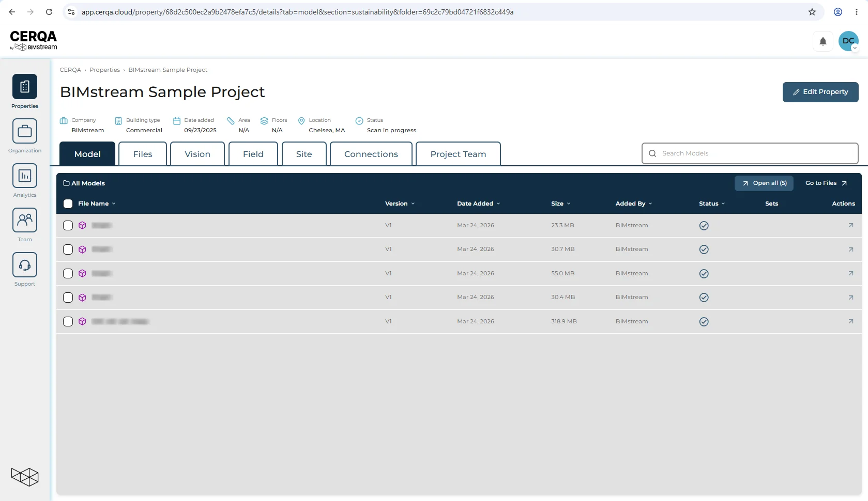Open the 23.3 MB model via arrow icon

pyautogui.click(x=851, y=225)
